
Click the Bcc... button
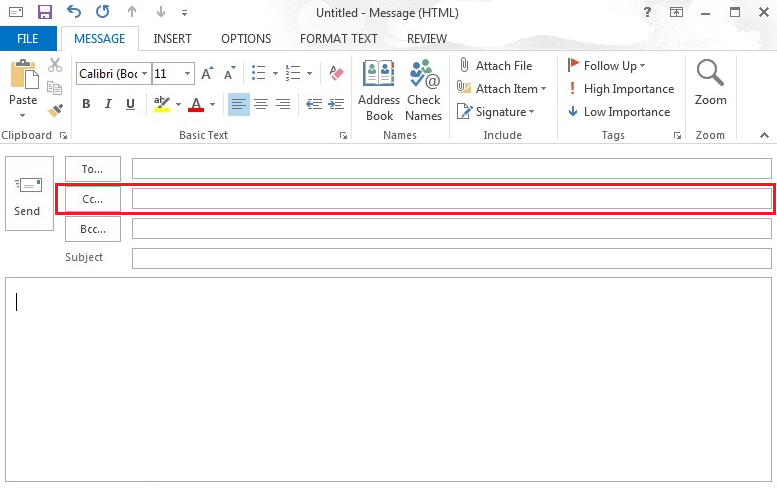point(92,229)
